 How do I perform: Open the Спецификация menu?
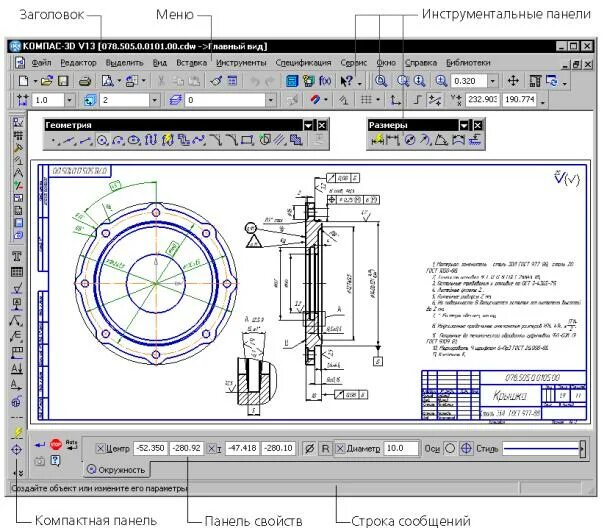pyautogui.click(x=303, y=63)
